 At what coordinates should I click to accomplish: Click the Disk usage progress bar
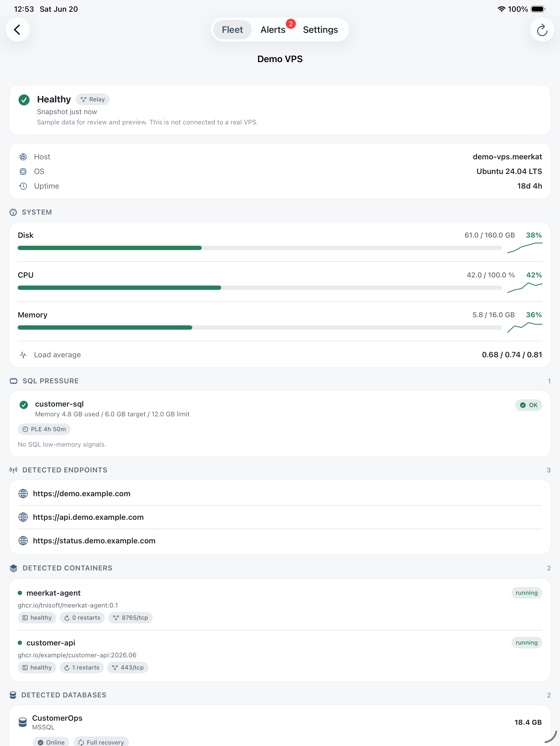[x=260, y=248]
